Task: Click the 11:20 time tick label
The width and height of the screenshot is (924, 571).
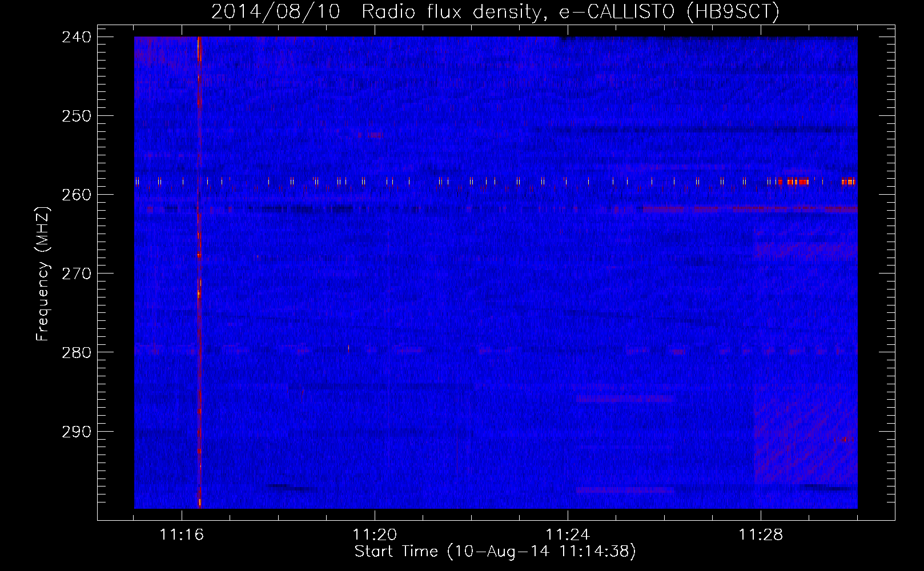Action: point(375,534)
